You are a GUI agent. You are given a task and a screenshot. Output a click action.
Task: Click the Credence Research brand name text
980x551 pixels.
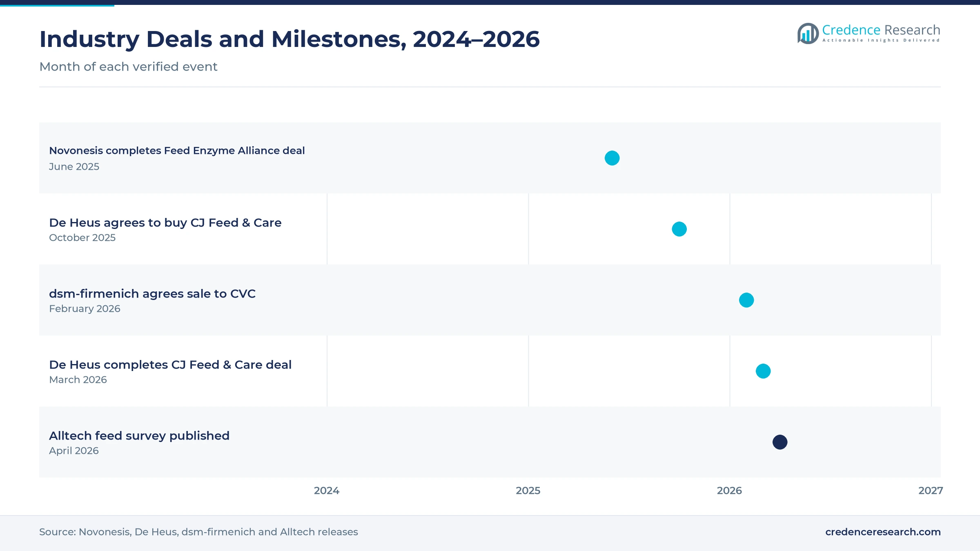pos(881,30)
